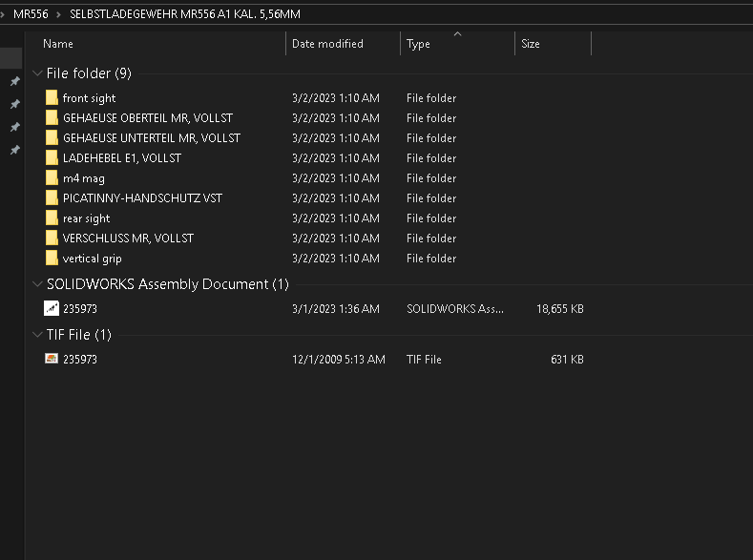Select the 'front sight' folder name
Screen dimensions: 753x560
pos(90,98)
